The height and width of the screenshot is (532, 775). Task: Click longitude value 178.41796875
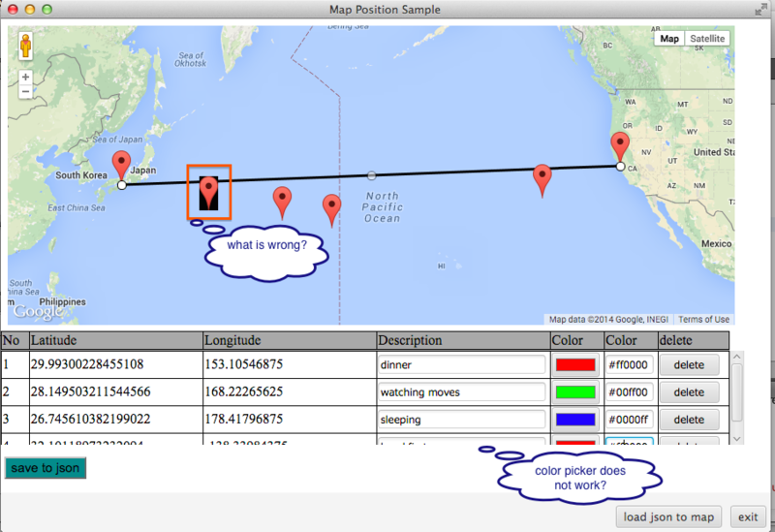point(244,420)
